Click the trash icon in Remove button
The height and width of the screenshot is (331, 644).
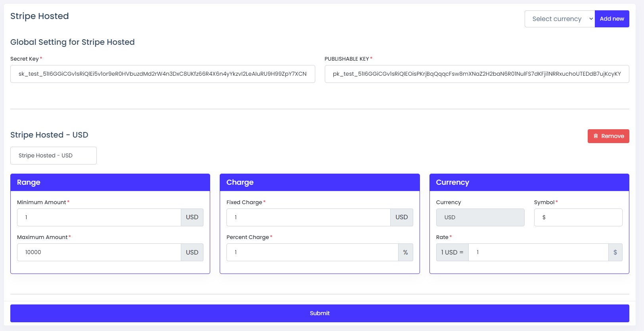tap(596, 136)
